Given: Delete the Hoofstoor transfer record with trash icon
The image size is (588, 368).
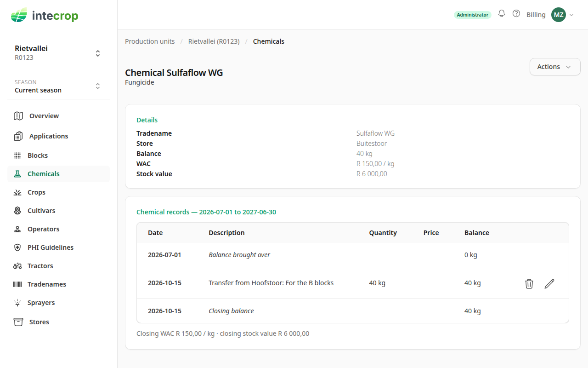Looking at the screenshot, I should tap(529, 283).
